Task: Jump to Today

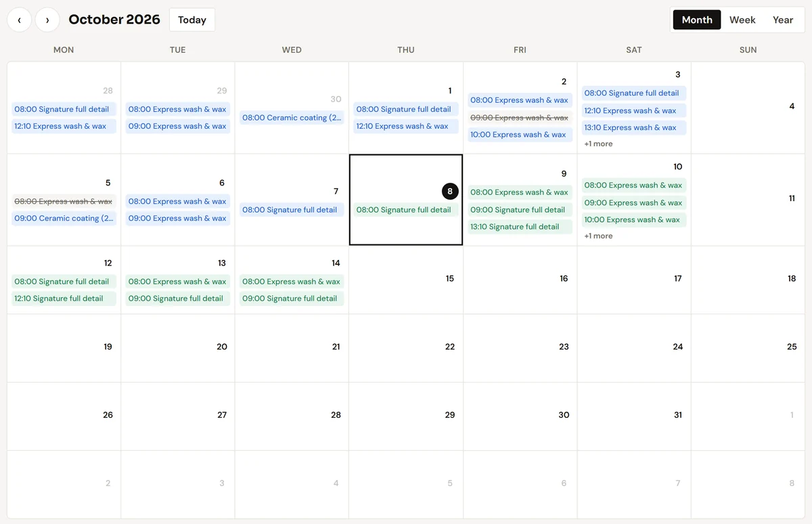Action: point(192,20)
